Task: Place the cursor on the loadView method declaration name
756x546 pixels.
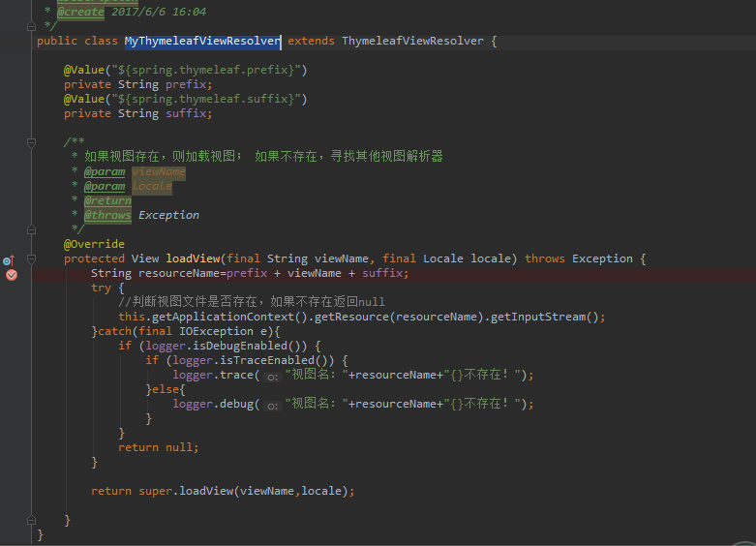Action: click(x=193, y=259)
